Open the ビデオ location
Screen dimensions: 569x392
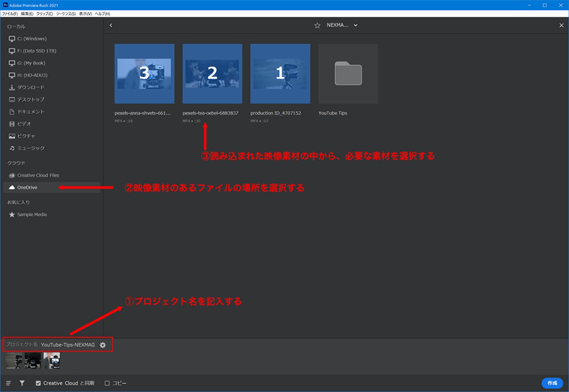pyautogui.click(x=20, y=124)
